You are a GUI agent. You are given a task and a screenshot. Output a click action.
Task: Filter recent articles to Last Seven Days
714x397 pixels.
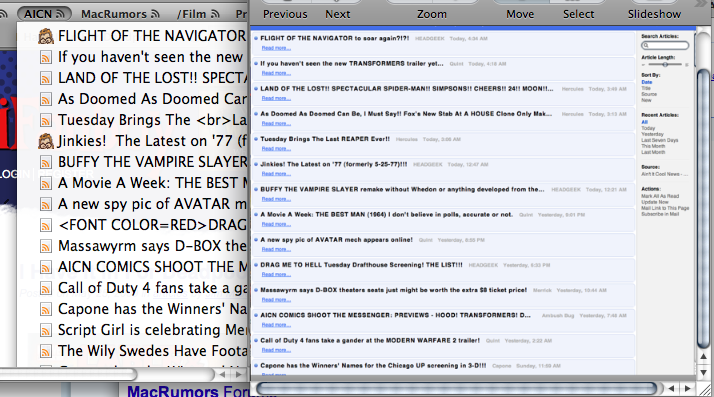[x=659, y=140]
